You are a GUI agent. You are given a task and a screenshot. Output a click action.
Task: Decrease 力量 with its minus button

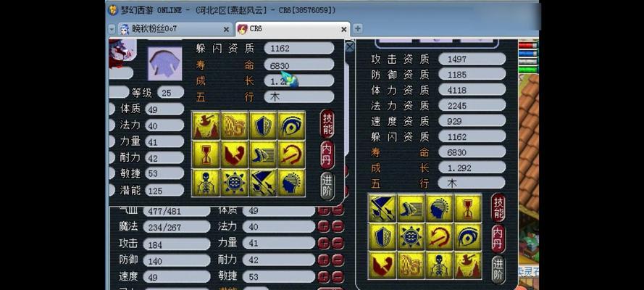(x=338, y=243)
